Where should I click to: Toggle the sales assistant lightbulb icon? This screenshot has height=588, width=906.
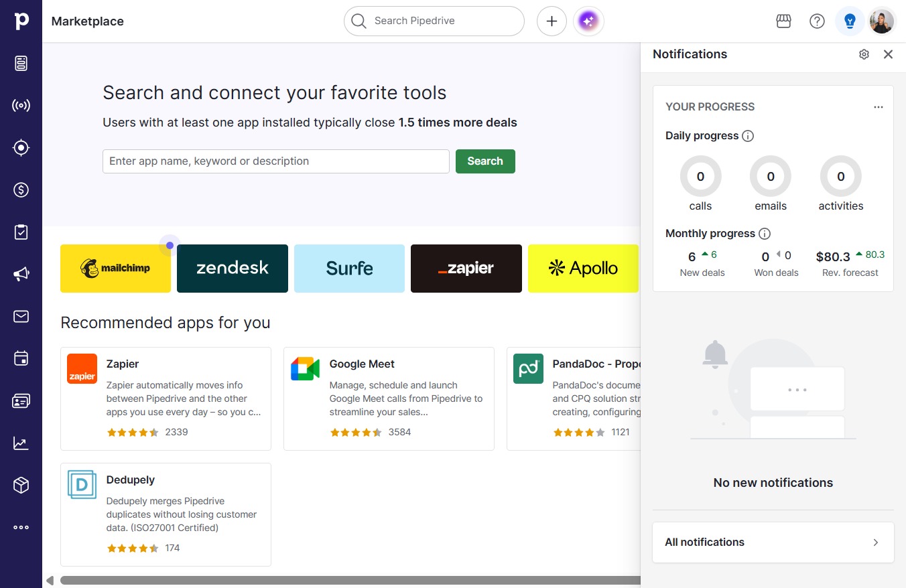(x=850, y=21)
